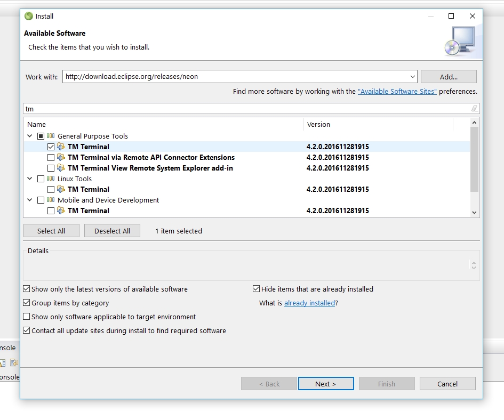Click the software list scroll down arrow
The height and width of the screenshot is (420, 504).
click(474, 212)
